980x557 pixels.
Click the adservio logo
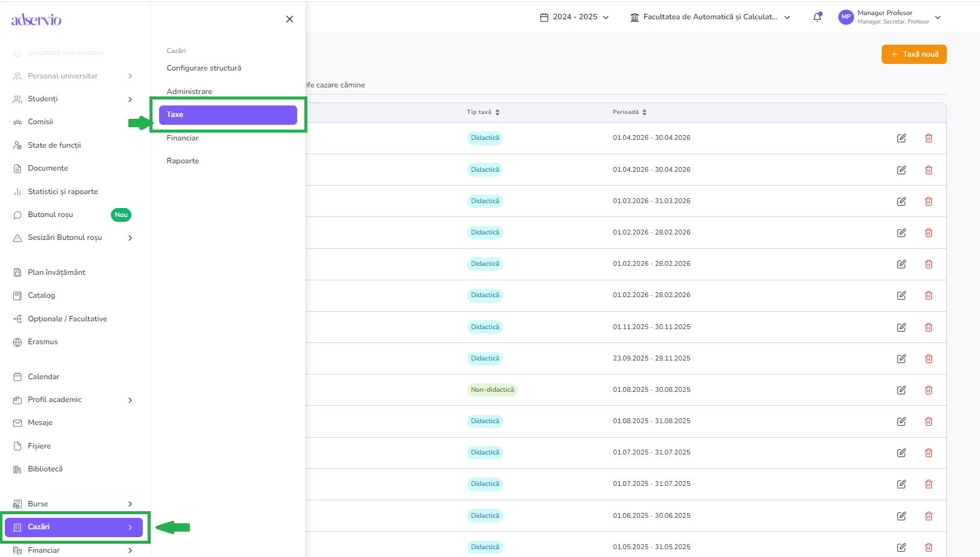pos(36,20)
